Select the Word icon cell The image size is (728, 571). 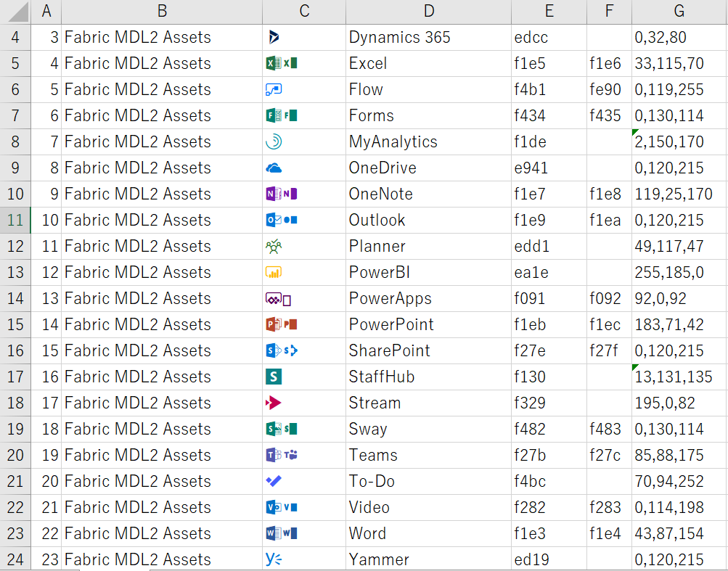(x=304, y=533)
